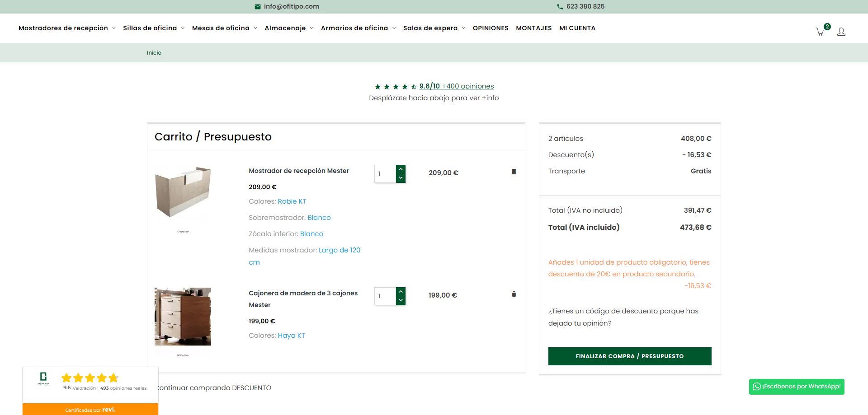Delete Mostrador de recepción Mester from cart
Viewport: 868px width, 415px height.
pos(514,172)
